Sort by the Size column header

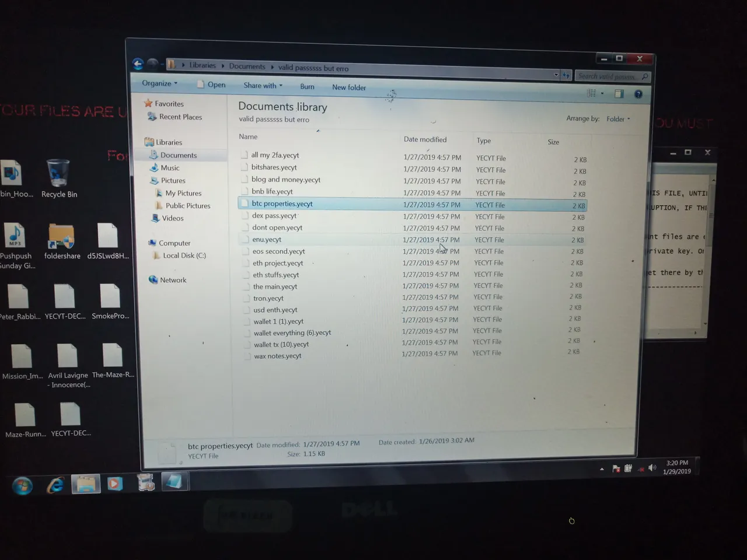tap(553, 142)
